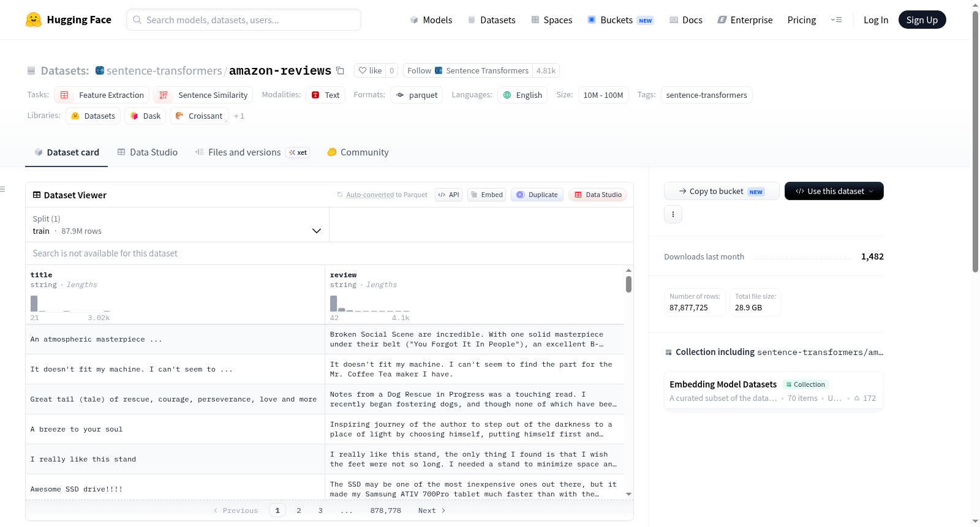
Task: Open the left sidebar hamburger icon
Action: pyautogui.click(x=3, y=189)
